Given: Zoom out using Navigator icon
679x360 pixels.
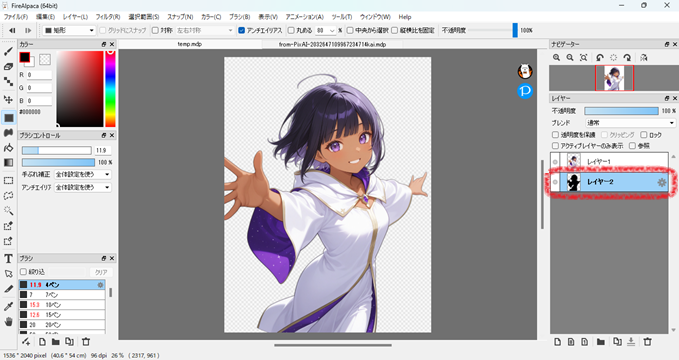Looking at the screenshot, I should tap(570, 58).
